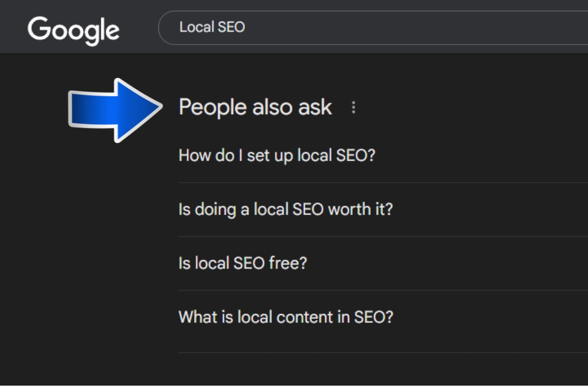The height and width of the screenshot is (392, 588).
Task: Click the People also ask heading
Action: click(x=255, y=107)
